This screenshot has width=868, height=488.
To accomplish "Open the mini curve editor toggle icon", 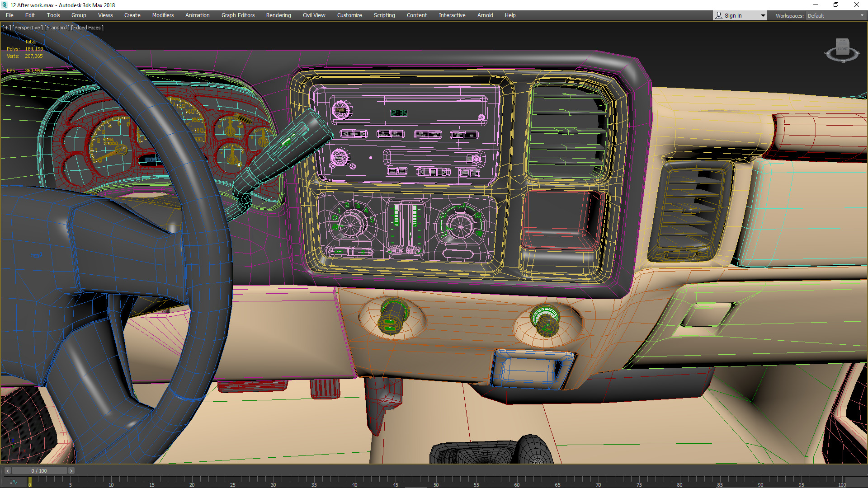I will tap(13, 482).
